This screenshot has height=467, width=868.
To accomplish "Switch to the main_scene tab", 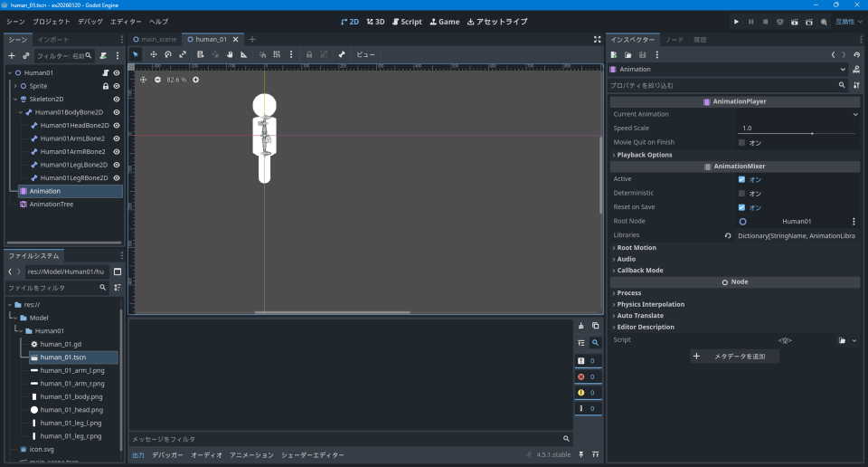I will [155, 40].
